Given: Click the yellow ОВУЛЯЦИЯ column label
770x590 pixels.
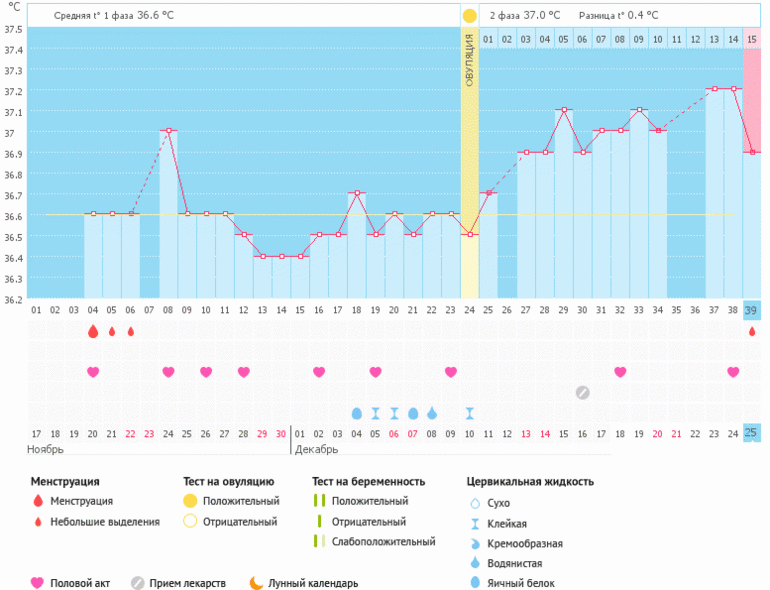Looking at the screenshot, I should coord(469,60).
